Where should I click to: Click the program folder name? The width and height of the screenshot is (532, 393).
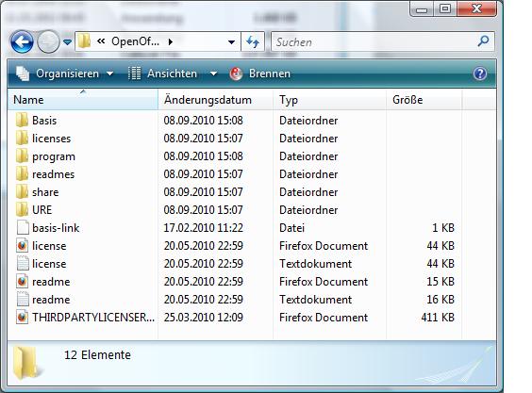pyautogui.click(x=54, y=156)
